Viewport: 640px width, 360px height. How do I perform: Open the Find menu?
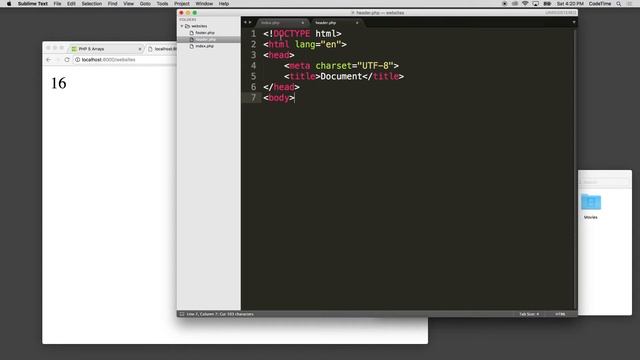tap(112, 4)
